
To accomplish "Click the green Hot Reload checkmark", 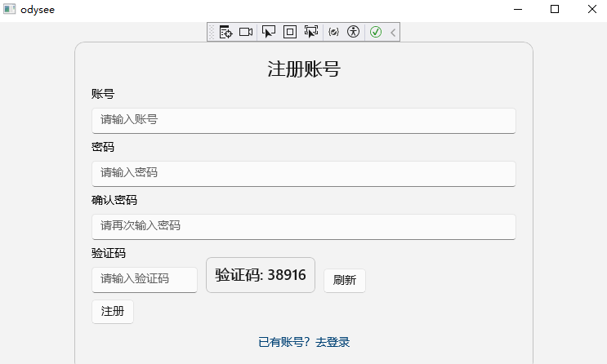I will pos(376,32).
